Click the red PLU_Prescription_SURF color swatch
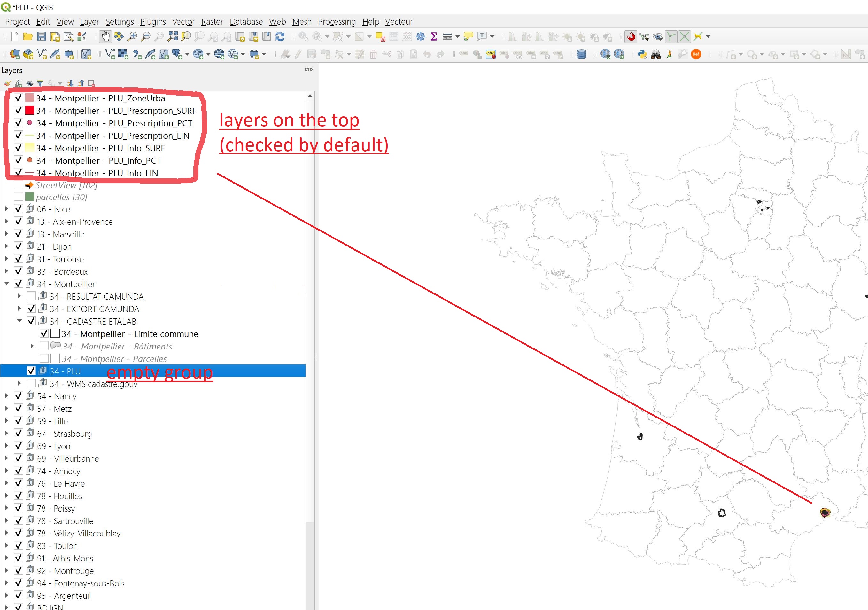868x610 pixels. pos(29,110)
